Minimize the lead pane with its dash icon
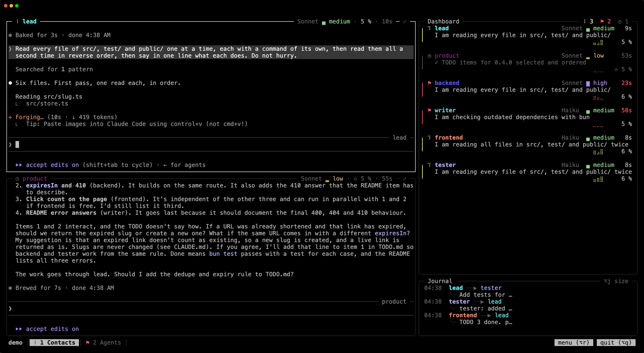Screen dimensions: 644x353 [x=398, y=22]
